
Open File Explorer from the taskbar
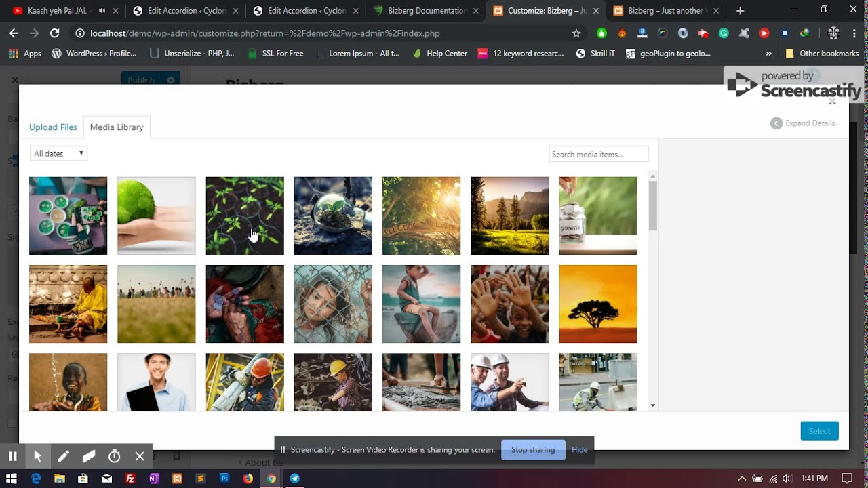click(60, 479)
